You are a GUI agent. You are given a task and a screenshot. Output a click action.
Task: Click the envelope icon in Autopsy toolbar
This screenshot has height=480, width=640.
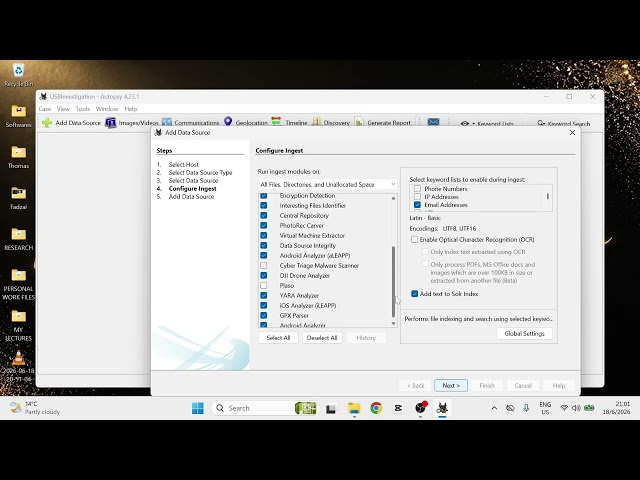coord(433,122)
